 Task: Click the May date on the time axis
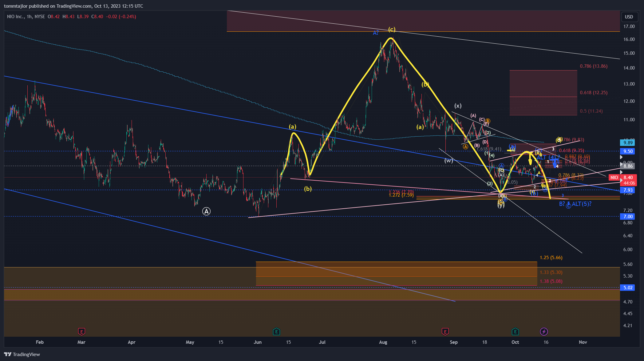[x=190, y=342]
